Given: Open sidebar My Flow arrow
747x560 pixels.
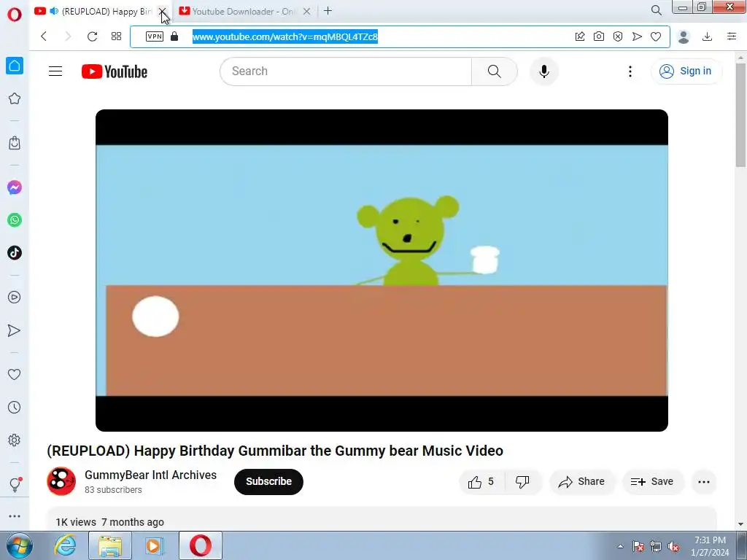Looking at the screenshot, I should click(15, 330).
